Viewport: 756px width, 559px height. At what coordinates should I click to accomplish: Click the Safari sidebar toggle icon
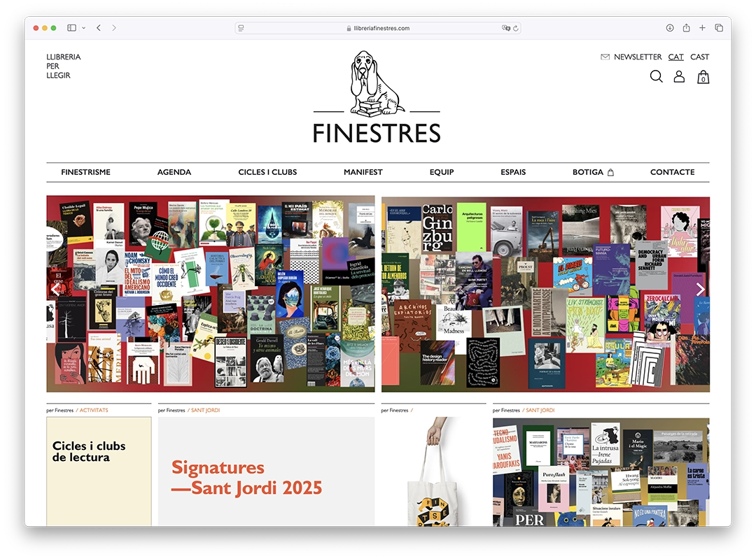point(71,28)
